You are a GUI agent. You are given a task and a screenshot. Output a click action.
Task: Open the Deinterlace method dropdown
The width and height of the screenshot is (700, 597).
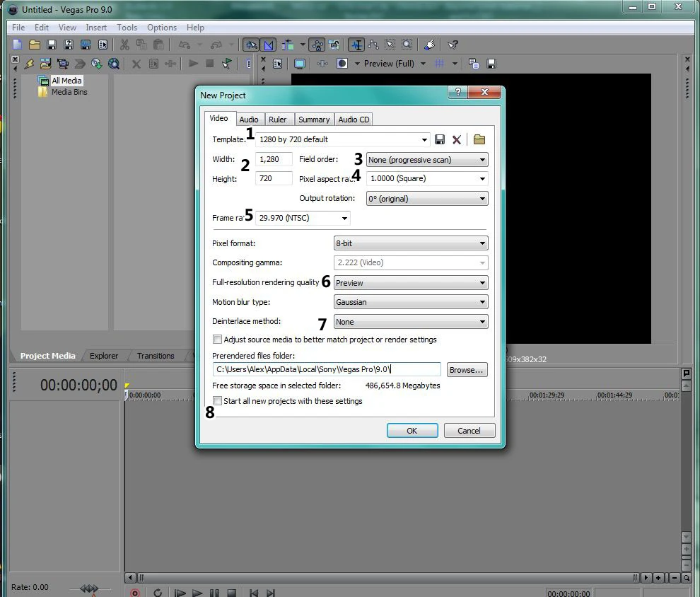click(411, 321)
